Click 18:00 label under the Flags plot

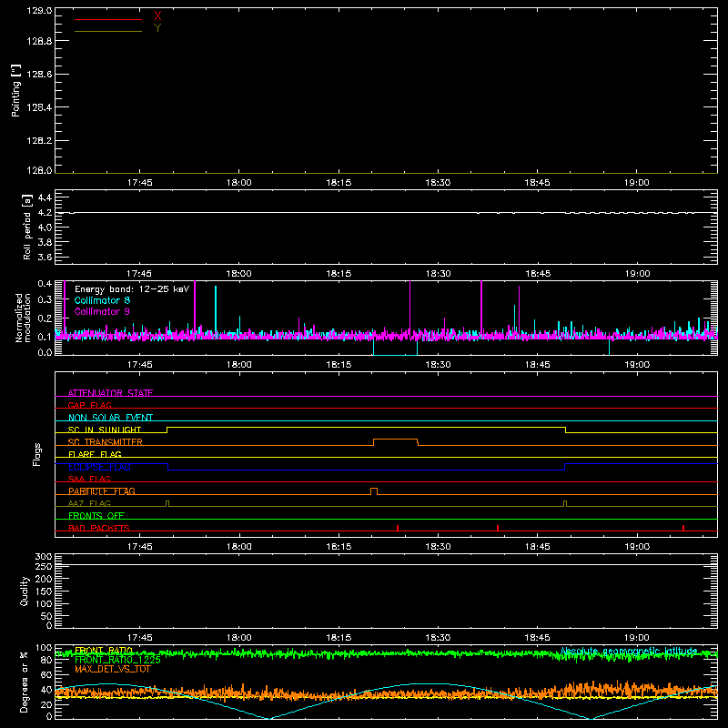pos(239,547)
